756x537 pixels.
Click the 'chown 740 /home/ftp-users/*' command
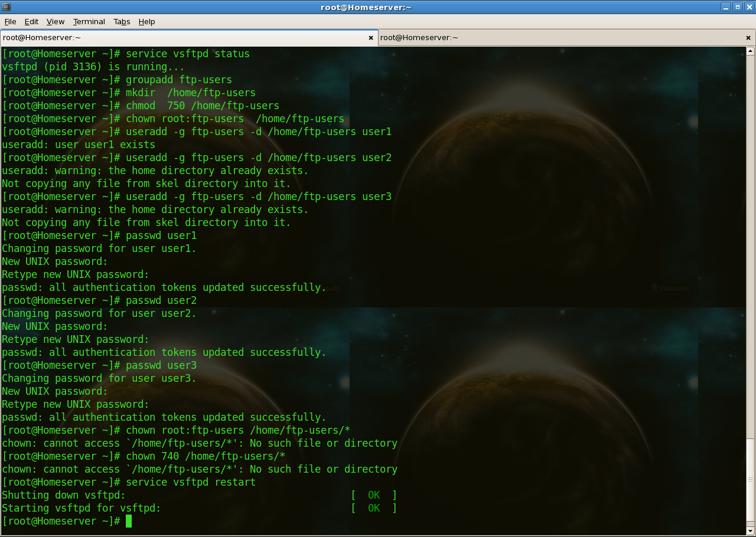(x=206, y=456)
